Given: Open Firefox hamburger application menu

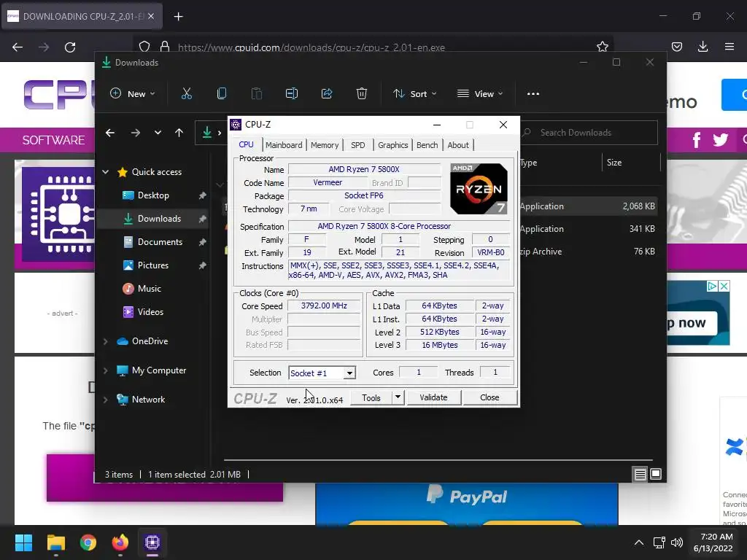Looking at the screenshot, I should point(729,47).
